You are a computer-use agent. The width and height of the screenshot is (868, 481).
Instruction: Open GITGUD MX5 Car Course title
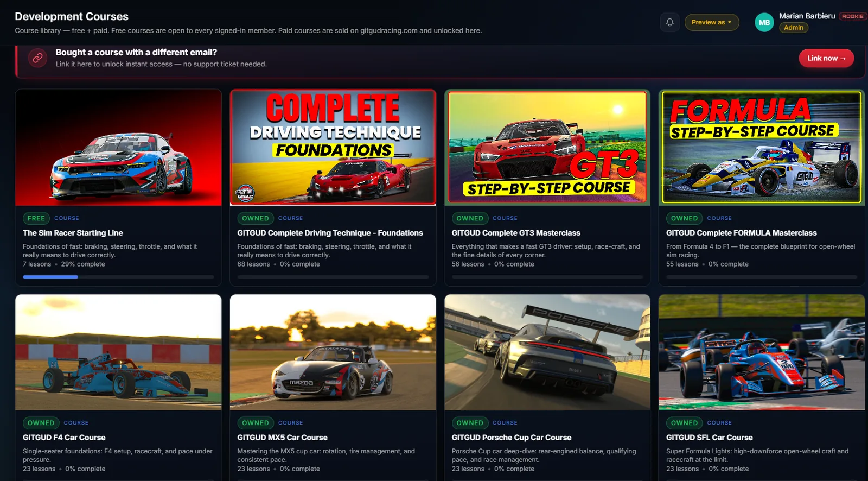pyautogui.click(x=282, y=438)
